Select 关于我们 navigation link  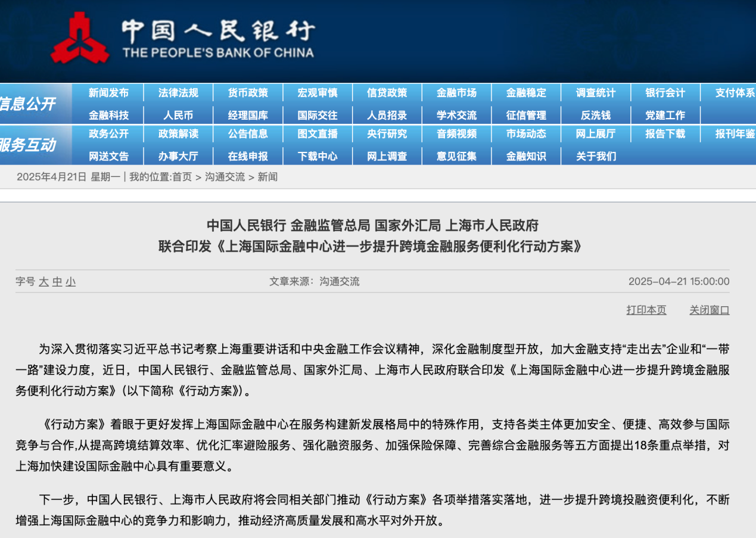(596, 156)
